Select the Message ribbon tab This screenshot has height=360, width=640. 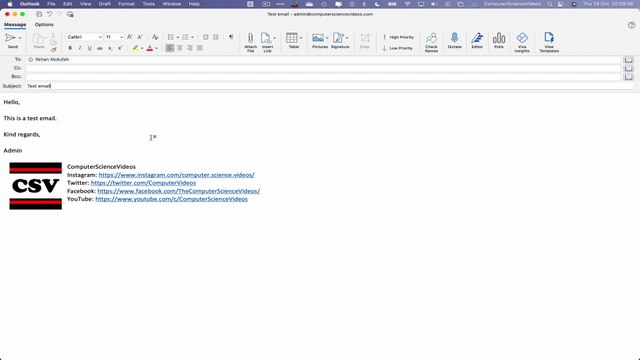point(15,24)
